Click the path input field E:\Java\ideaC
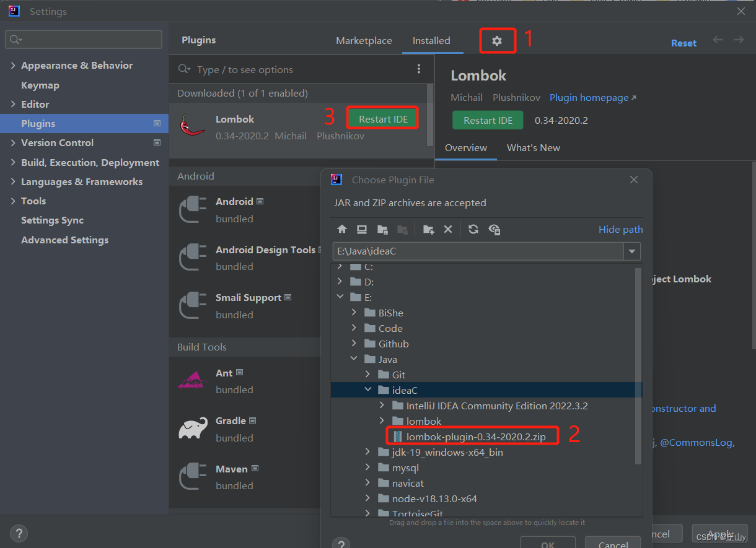Viewport: 756px width, 548px height. [478, 251]
